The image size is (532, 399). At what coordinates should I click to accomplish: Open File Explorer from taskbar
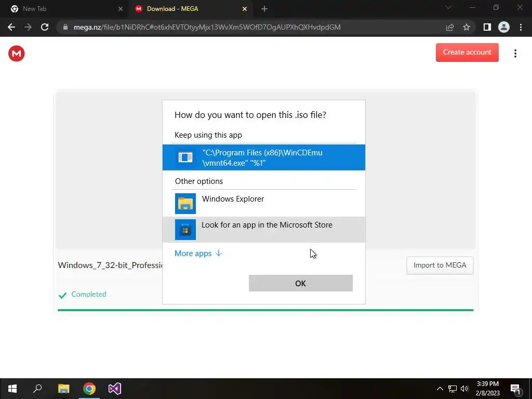(63, 389)
